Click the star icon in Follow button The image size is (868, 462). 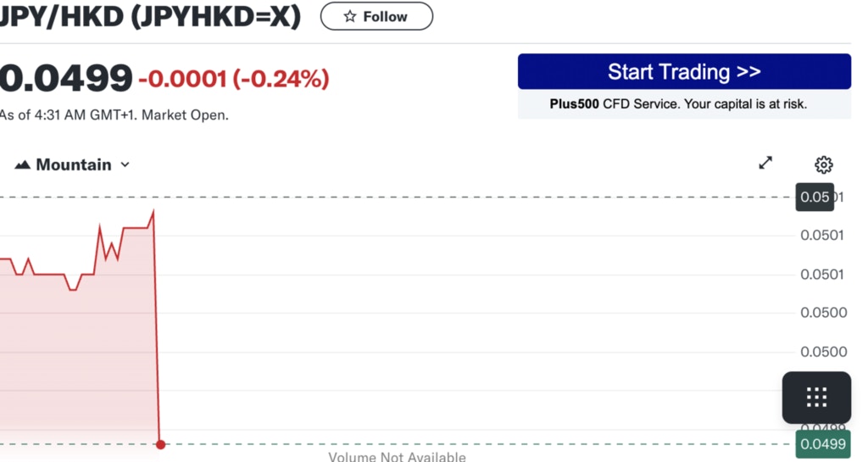tap(349, 17)
